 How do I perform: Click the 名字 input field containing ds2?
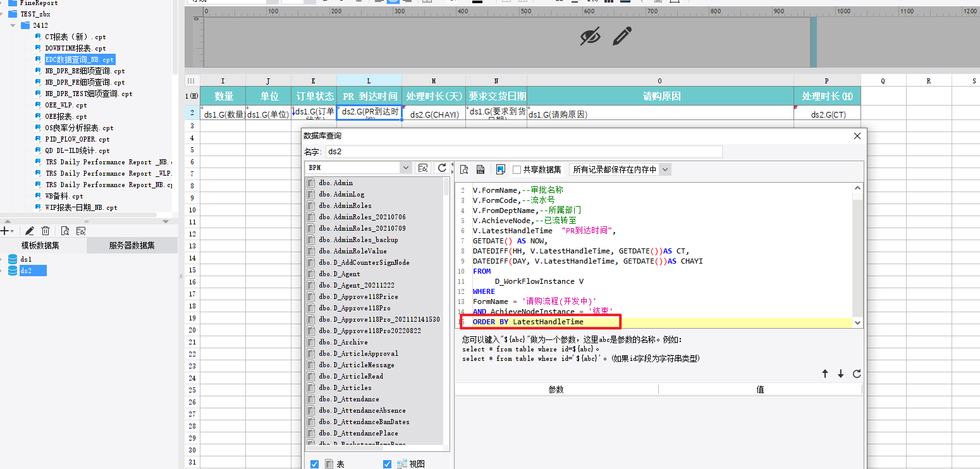coord(524,152)
